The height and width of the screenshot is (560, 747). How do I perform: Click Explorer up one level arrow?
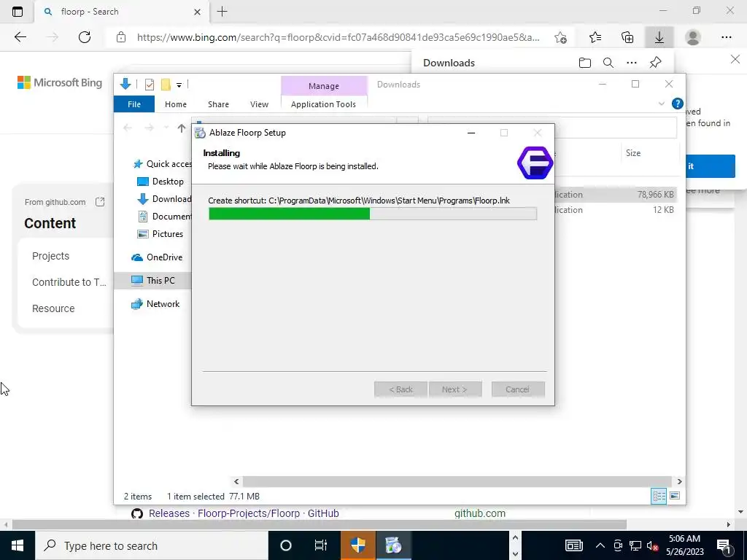coord(182,128)
